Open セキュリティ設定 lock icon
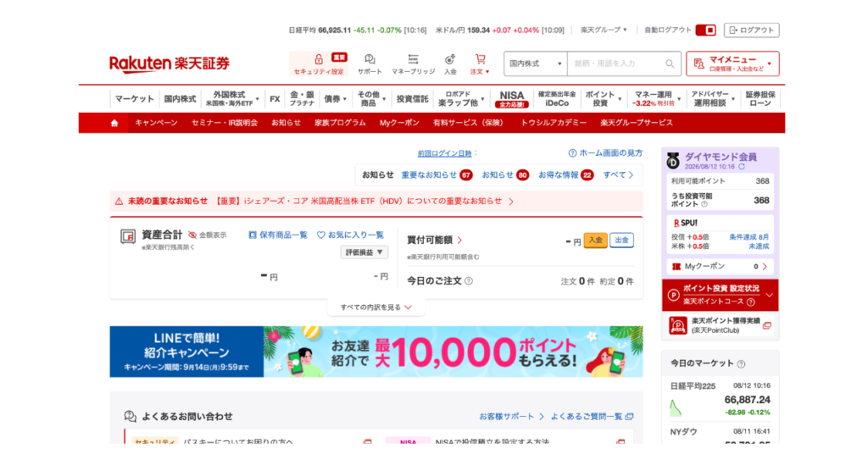The width and height of the screenshot is (868, 454). [x=319, y=59]
